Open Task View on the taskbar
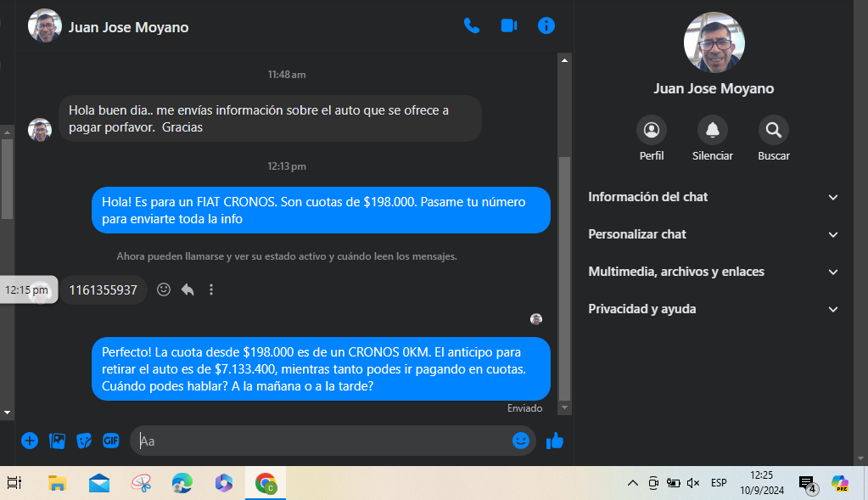Viewport: 868px width, 500px height. [14, 483]
